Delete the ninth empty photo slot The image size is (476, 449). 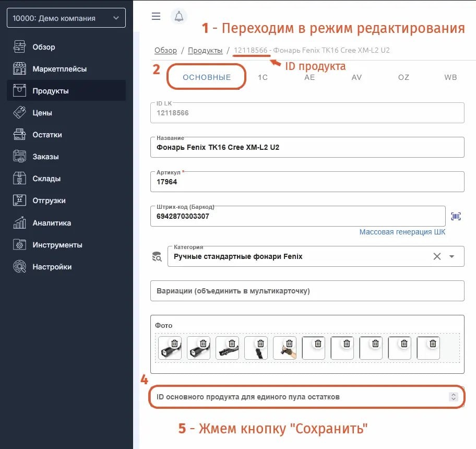click(x=404, y=344)
